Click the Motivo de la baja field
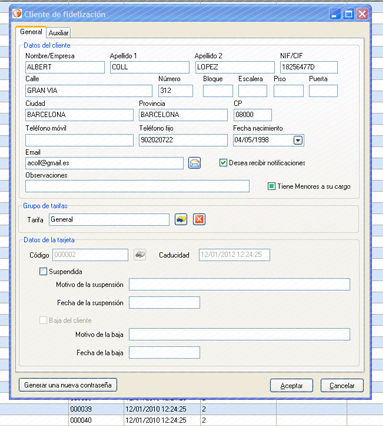The image size is (383, 426). [240, 334]
